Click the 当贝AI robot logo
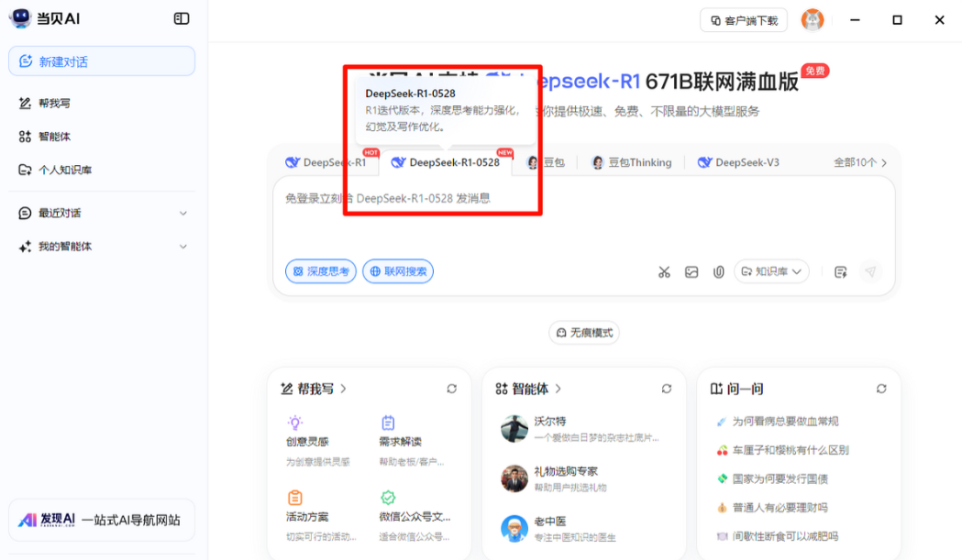 [x=20, y=17]
